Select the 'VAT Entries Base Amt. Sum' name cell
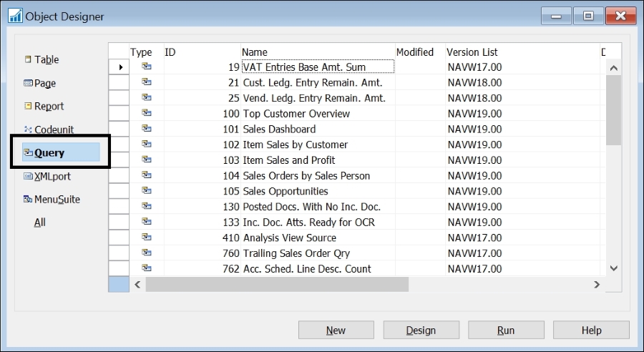The image size is (644, 352). pos(318,67)
